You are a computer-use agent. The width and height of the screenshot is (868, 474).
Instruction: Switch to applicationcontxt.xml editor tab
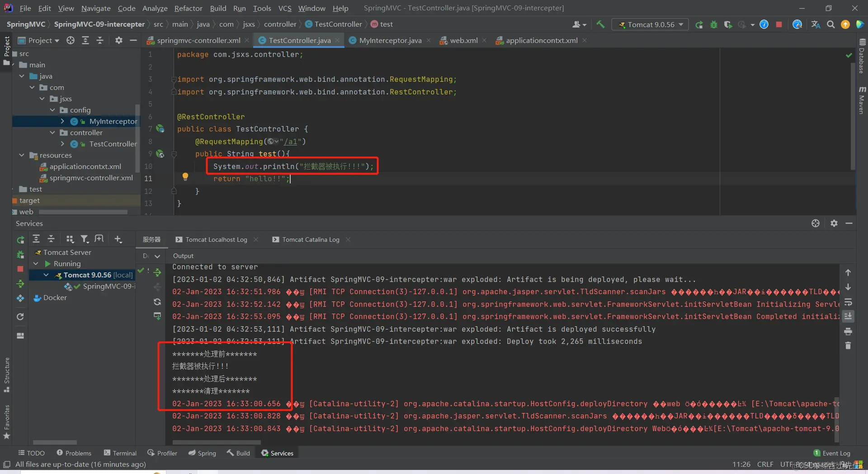click(x=542, y=40)
